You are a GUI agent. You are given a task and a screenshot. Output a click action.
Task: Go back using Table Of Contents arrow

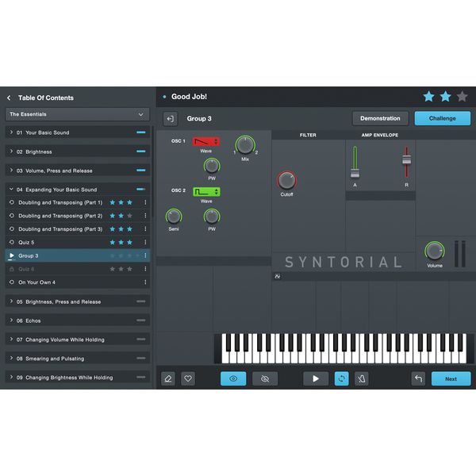tap(9, 98)
